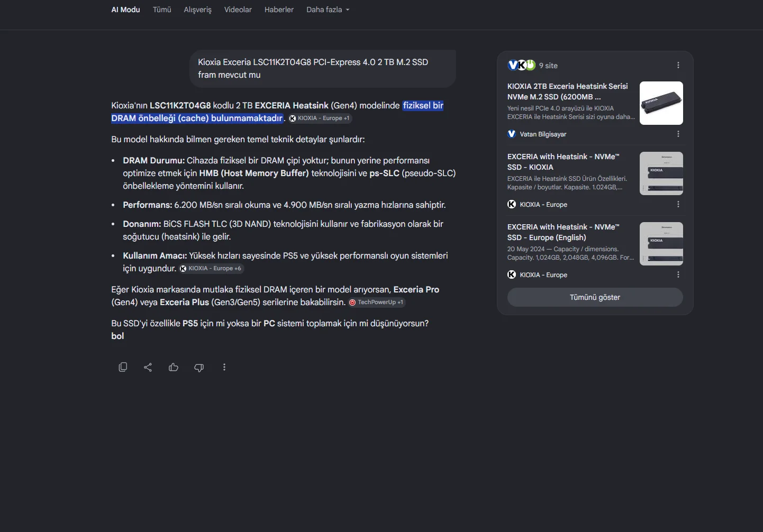Click the 'HMB (Host Memory Buffer)' text
Screen dimensions: 763x532
(x=254, y=173)
